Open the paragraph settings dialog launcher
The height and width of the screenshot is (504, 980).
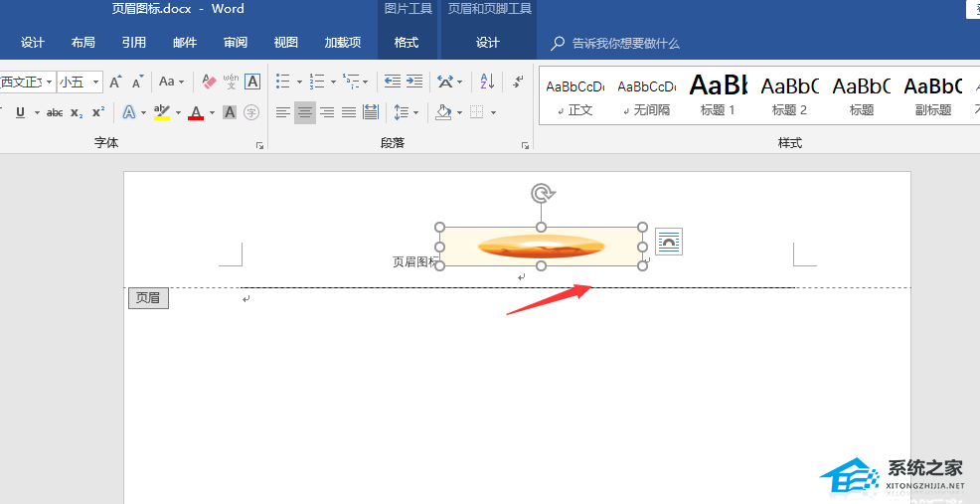point(525,146)
